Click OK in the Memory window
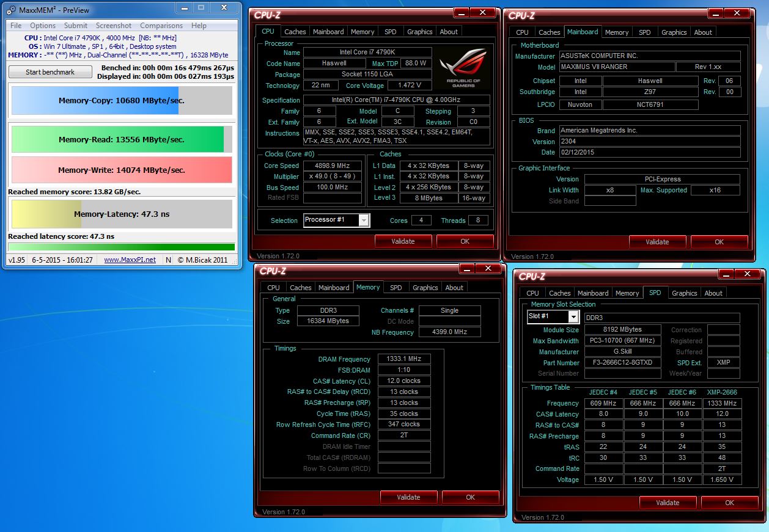Image resolution: width=769 pixels, height=532 pixels. [471, 497]
